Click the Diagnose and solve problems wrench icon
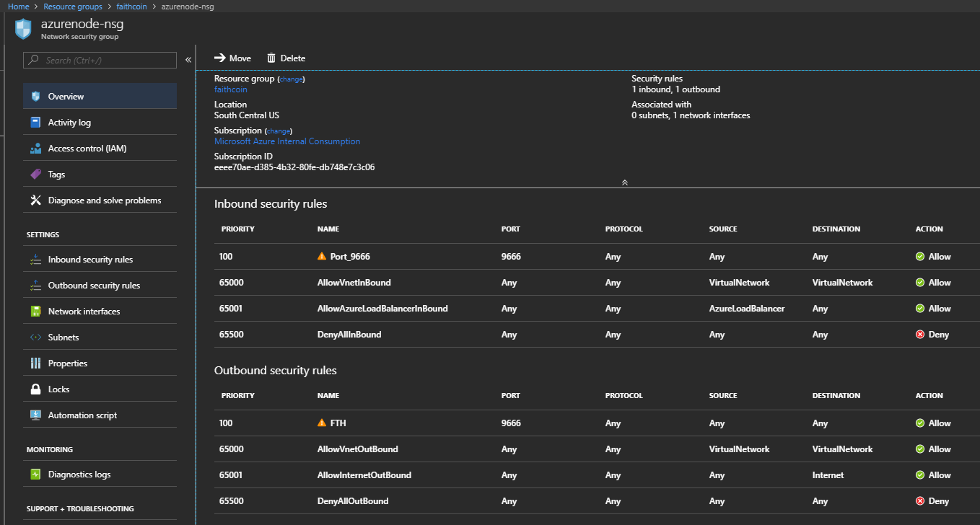 35,200
